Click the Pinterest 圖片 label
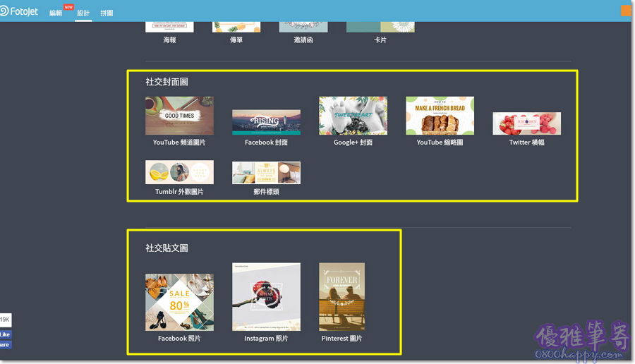This screenshot has width=635, height=364. tap(341, 339)
